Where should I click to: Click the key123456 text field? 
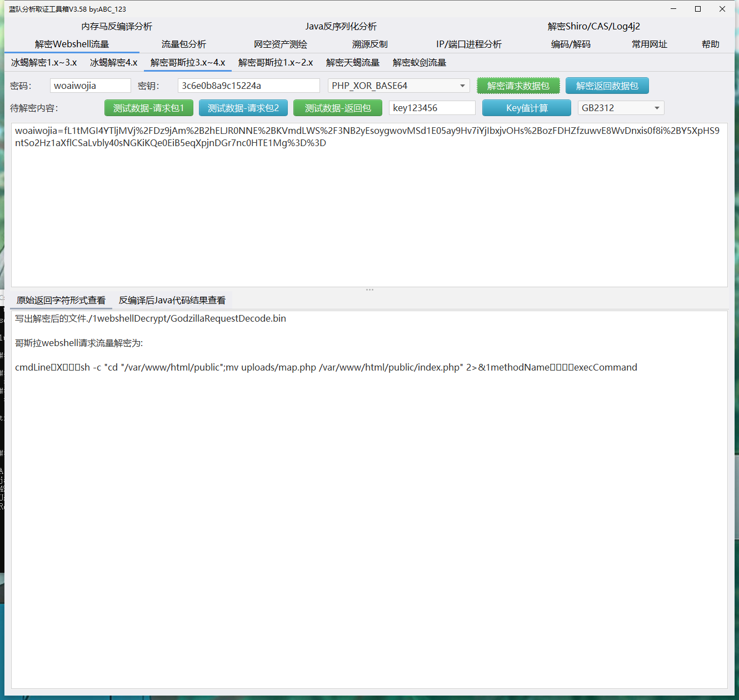coord(432,108)
